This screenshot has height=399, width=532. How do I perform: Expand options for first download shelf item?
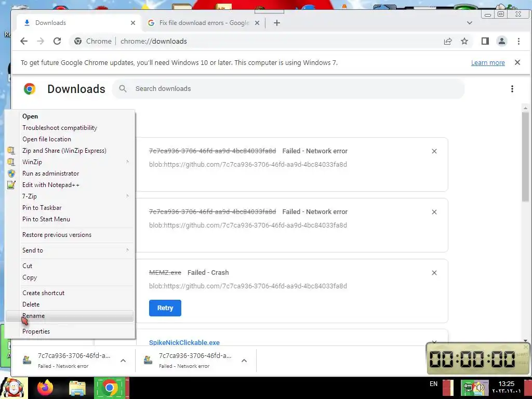123,361
